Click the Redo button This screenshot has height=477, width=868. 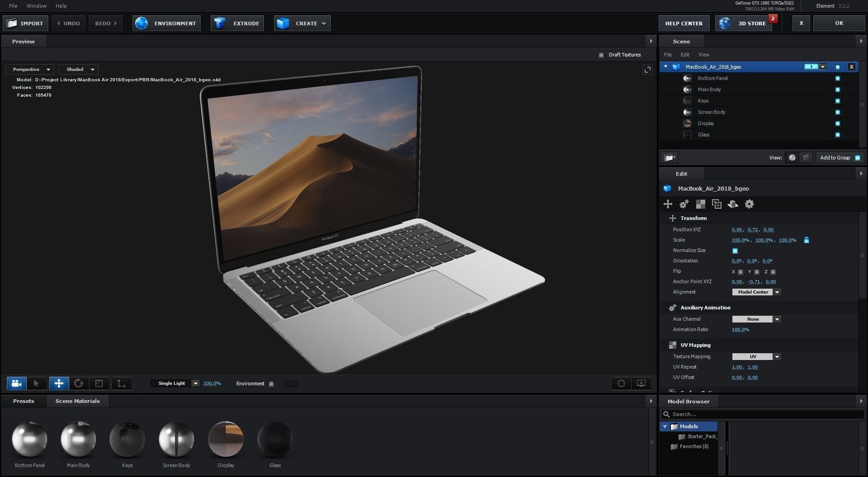[105, 23]
